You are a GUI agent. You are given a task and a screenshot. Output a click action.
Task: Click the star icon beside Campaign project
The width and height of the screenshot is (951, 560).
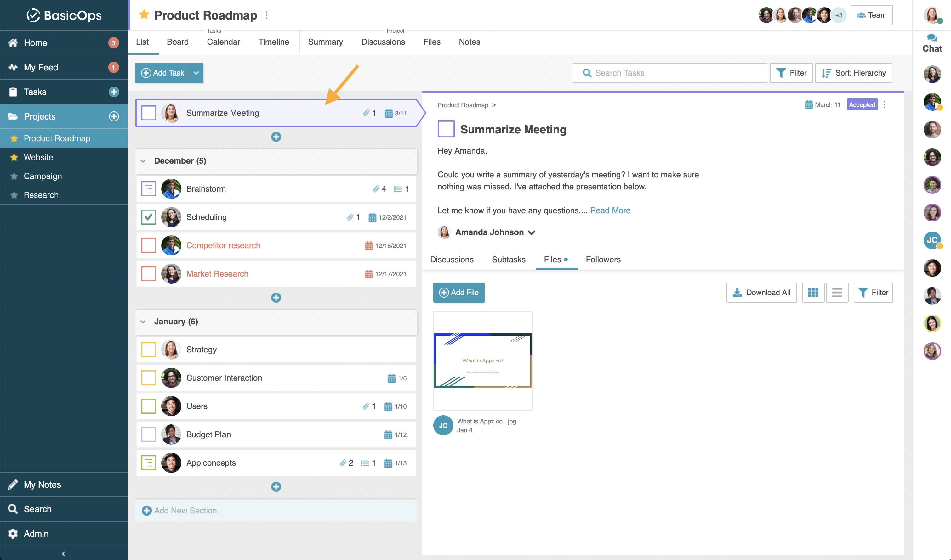(14, 176)
